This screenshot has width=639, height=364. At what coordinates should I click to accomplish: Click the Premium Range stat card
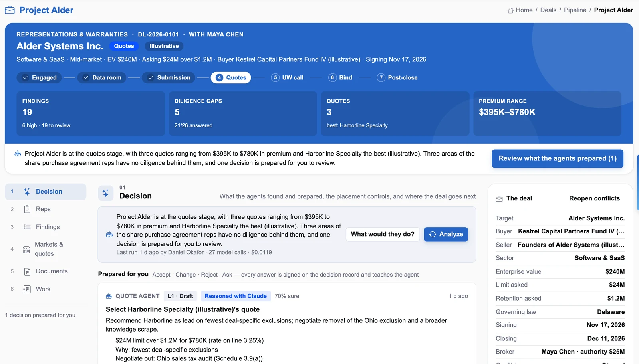tap(547, 114)
